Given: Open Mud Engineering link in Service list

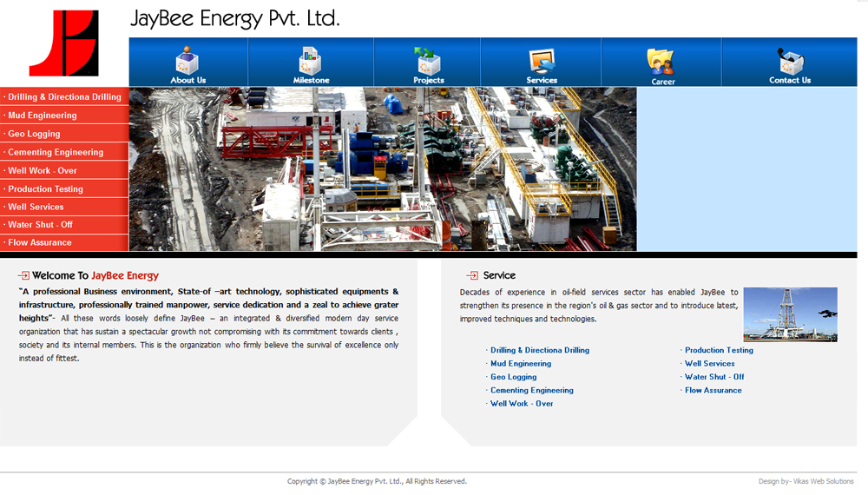Looking at the screenshot, I should click(521, 363).
